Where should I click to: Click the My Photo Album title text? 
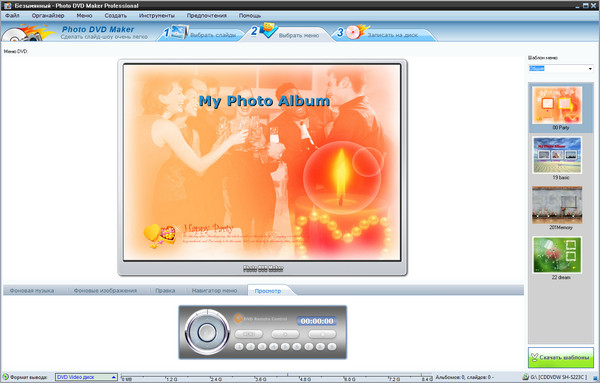click(x=264, y=101)
